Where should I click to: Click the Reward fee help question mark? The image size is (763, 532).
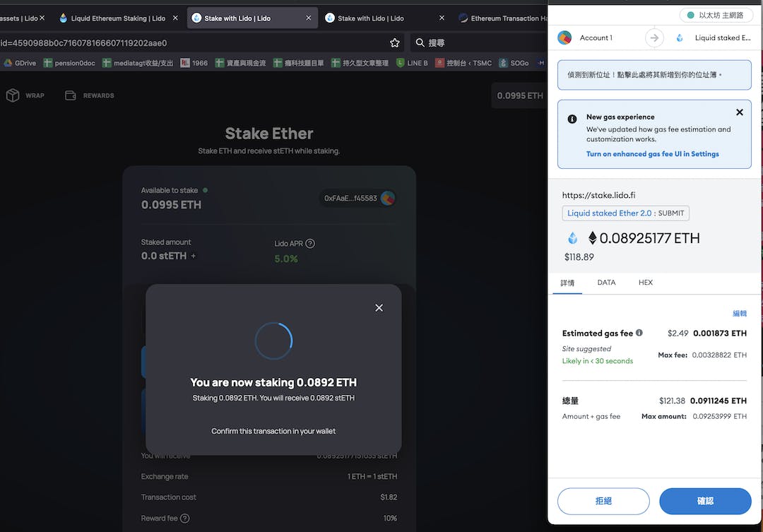pyautogui.click(x=185, y=519)
